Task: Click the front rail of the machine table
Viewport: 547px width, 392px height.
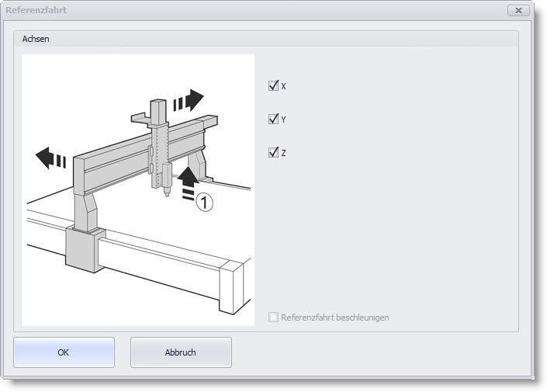Action: click(x=155, y=260)
